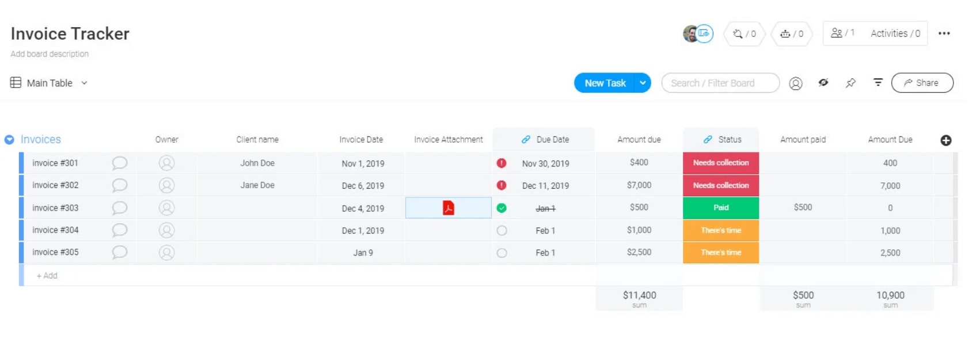Click the Amount paid column header
This screenshot has height=343, width=980.
pyautogui.click(x=803, y=139)
